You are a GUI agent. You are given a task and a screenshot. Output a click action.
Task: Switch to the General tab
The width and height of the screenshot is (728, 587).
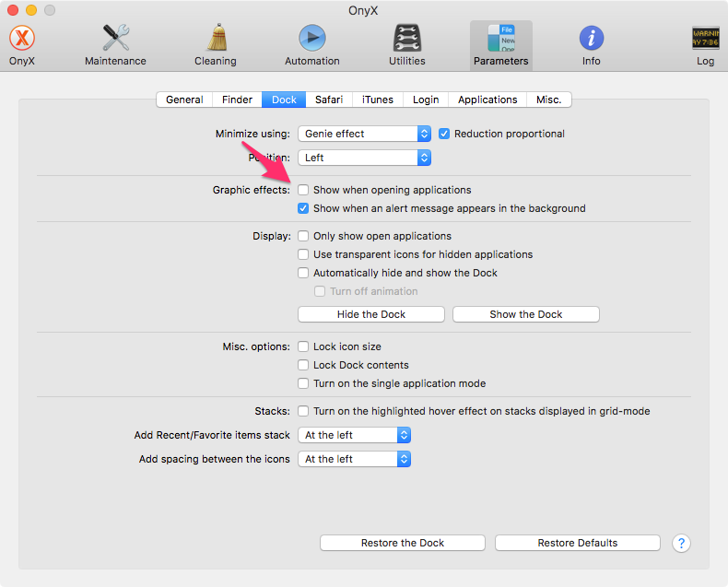click(x=184, y=100)
